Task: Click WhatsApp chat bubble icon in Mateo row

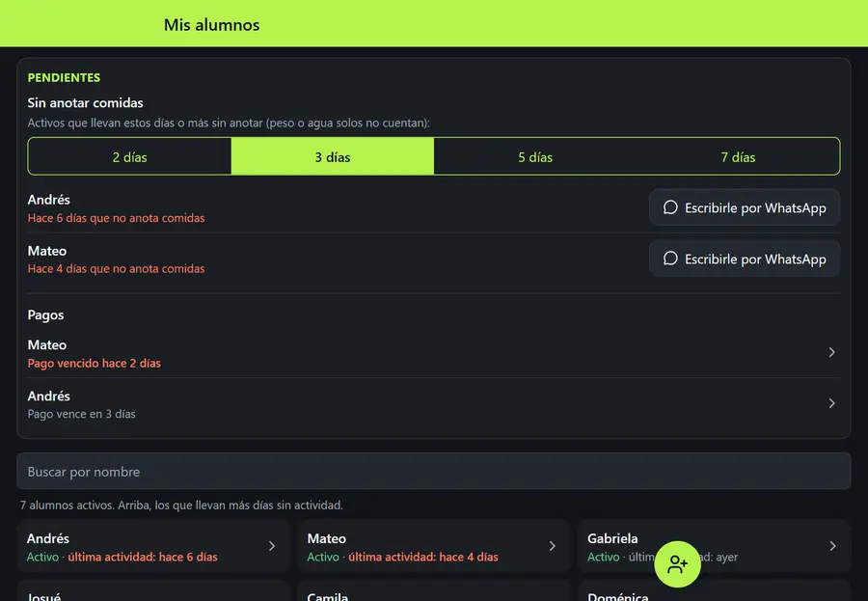Action: point(670,259)
